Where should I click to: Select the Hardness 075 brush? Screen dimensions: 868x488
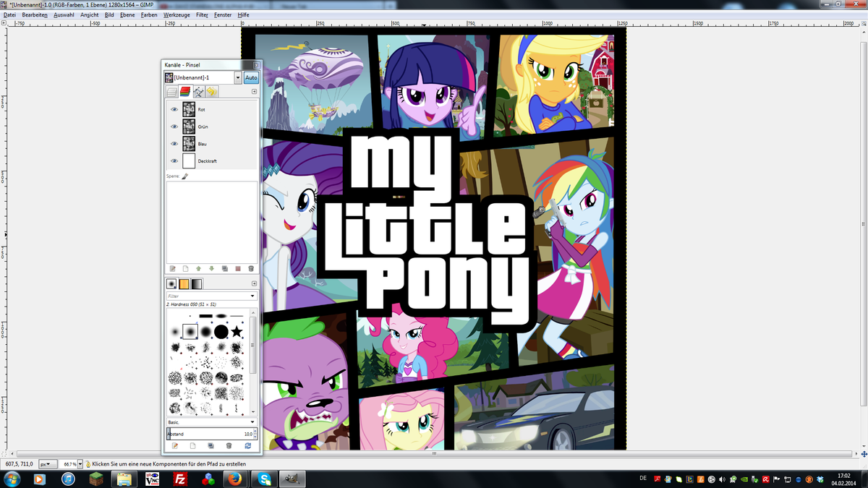click(205, 332)
